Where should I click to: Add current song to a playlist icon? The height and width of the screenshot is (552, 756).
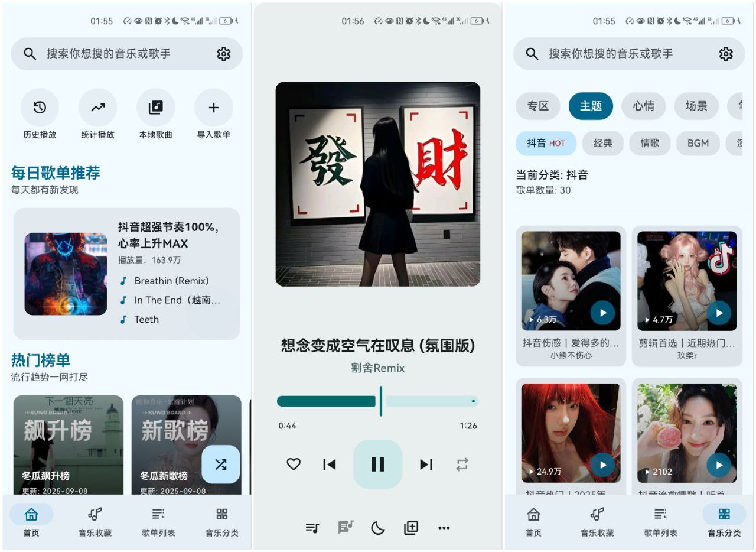point(411,528)
